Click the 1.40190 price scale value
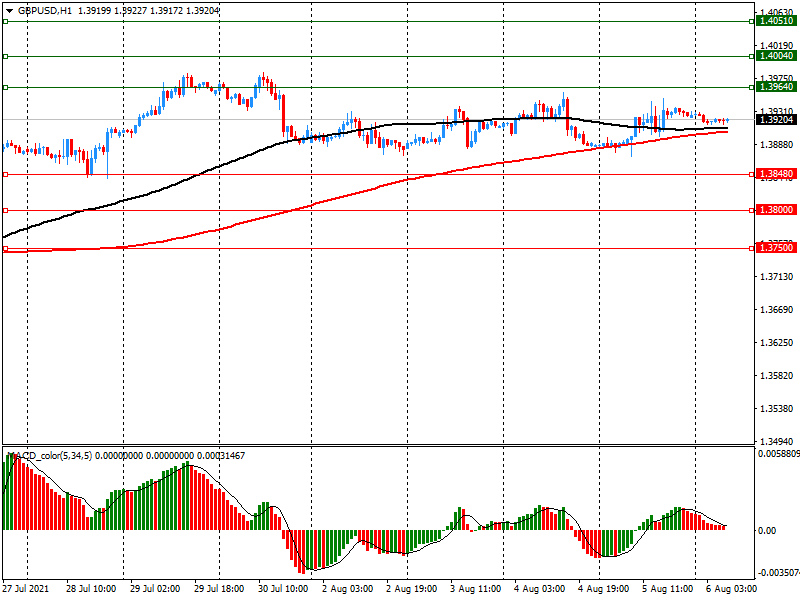 [x=777, y=46]
